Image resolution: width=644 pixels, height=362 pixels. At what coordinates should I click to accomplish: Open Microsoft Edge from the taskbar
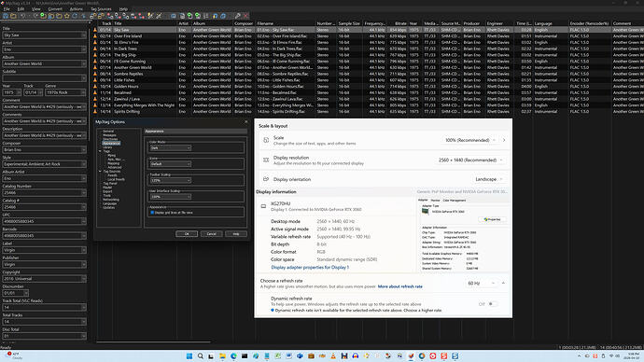233,356
